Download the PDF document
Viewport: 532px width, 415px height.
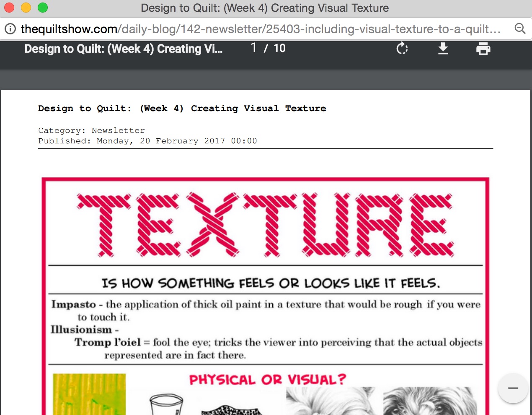443,49
